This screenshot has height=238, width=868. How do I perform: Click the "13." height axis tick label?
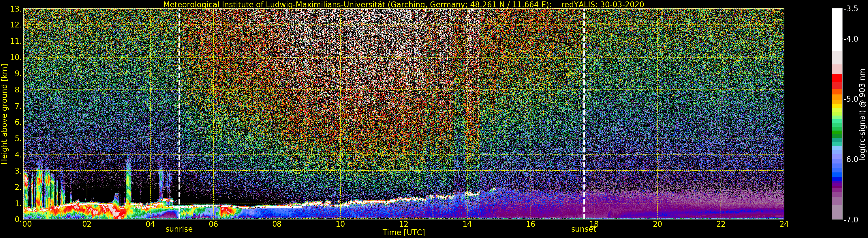(16, 9)
